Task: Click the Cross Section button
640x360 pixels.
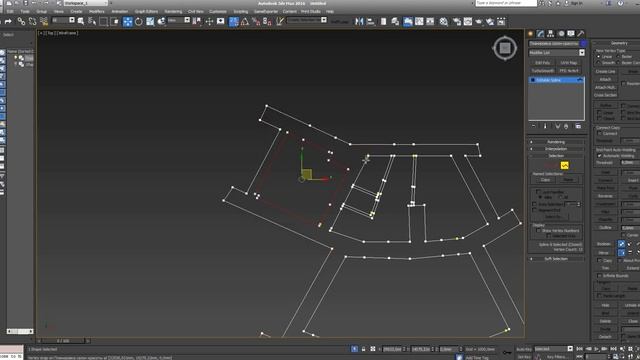Action: 605,95
